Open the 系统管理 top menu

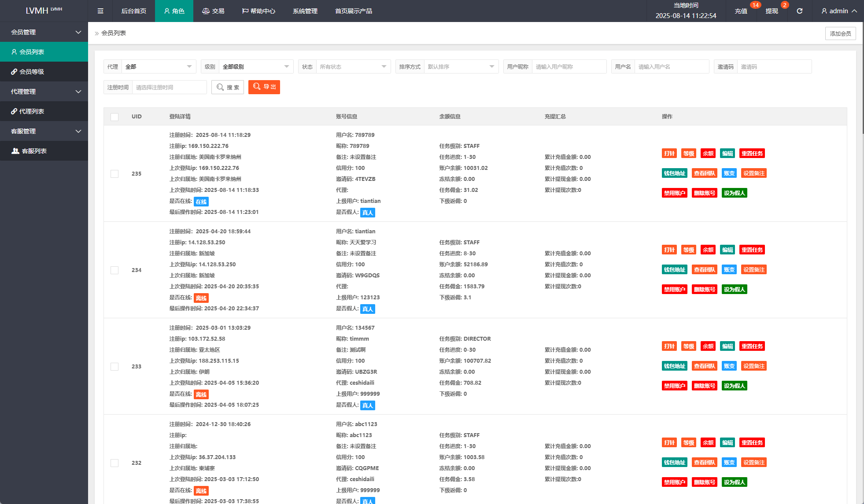pos(305,11)
